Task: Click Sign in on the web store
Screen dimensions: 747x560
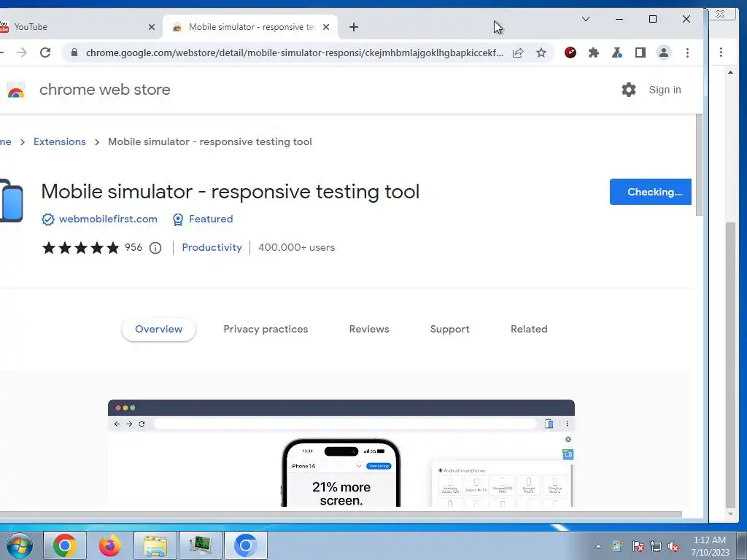Action: (x=665, y=90)
